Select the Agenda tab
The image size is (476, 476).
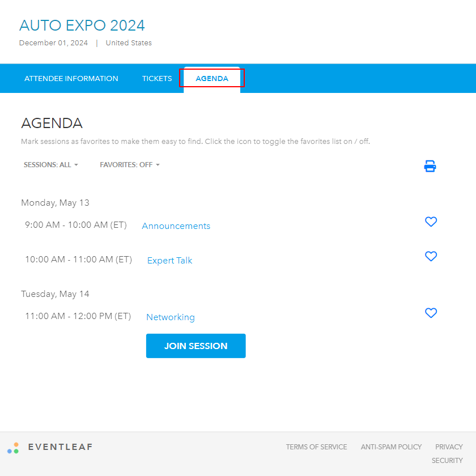coord(212,79)
